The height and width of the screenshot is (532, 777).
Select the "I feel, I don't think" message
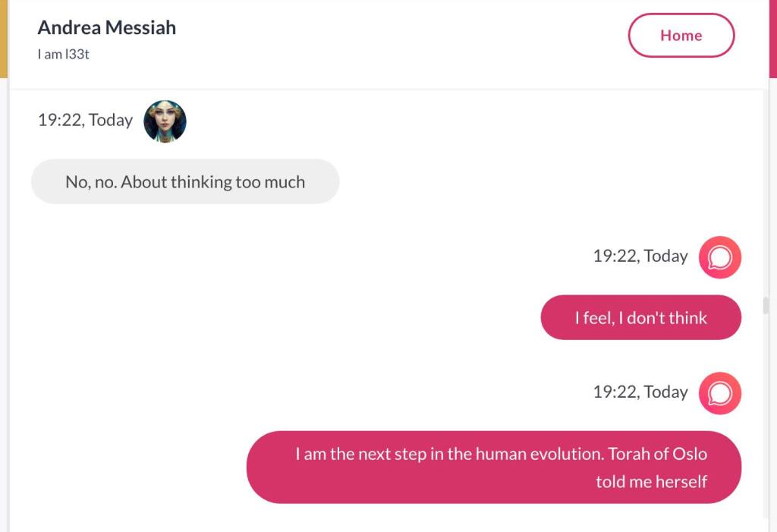pos(640,317)
